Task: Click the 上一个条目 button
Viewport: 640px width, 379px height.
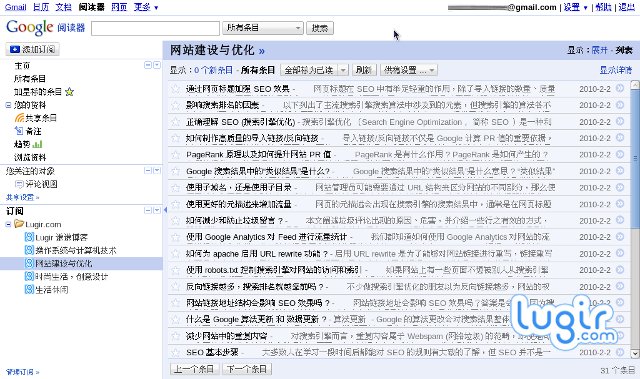Action: click(x=194, y=369)
